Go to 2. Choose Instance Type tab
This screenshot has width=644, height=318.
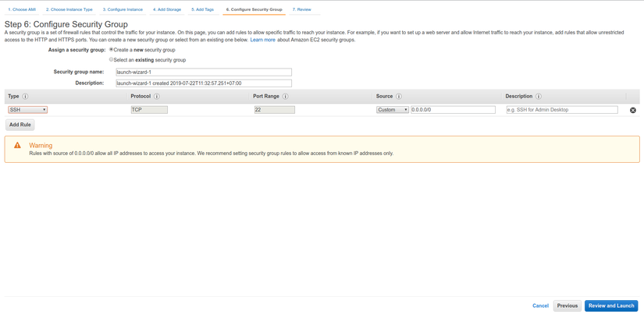(x=69, y=9)
